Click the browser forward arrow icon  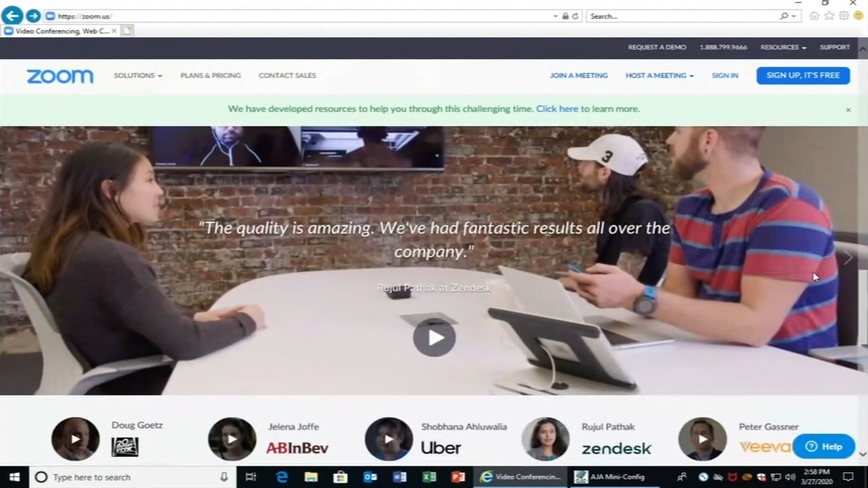click(33, 16)
